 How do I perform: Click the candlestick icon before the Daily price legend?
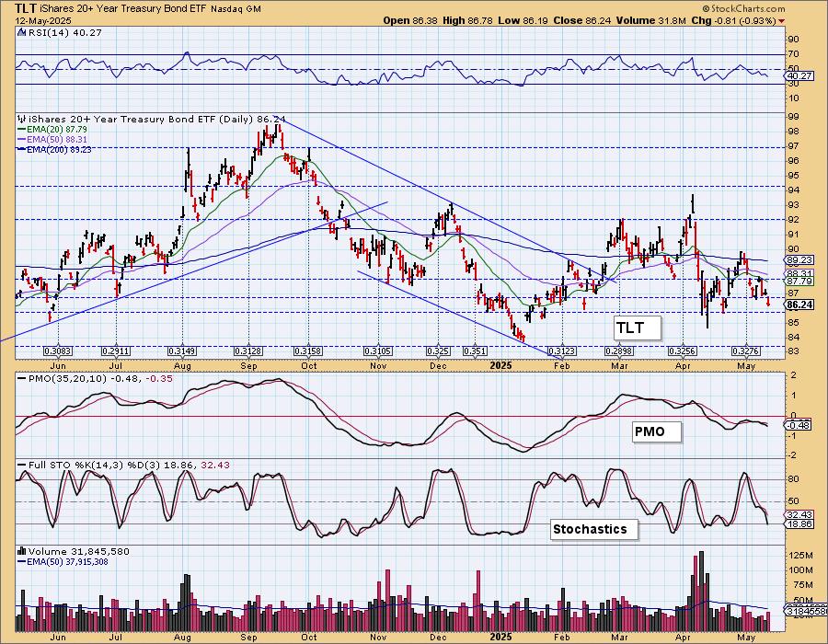coord(21,120)
